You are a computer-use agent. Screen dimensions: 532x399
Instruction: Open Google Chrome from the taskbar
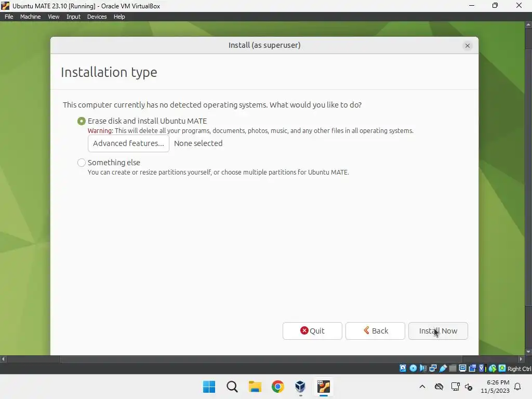click(277, 387)
